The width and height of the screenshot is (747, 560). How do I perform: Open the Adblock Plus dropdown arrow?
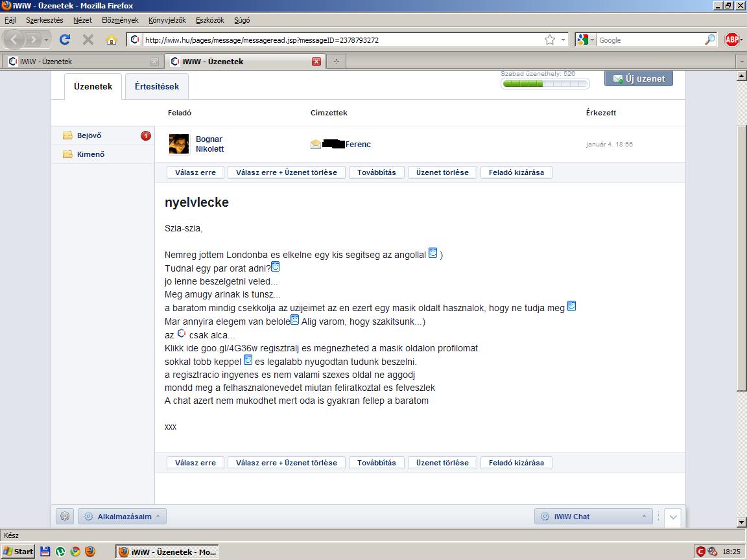coord(741,40)
